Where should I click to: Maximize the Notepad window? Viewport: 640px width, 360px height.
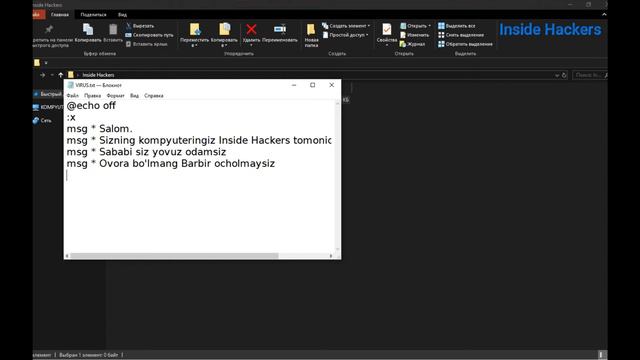point(313,85)
